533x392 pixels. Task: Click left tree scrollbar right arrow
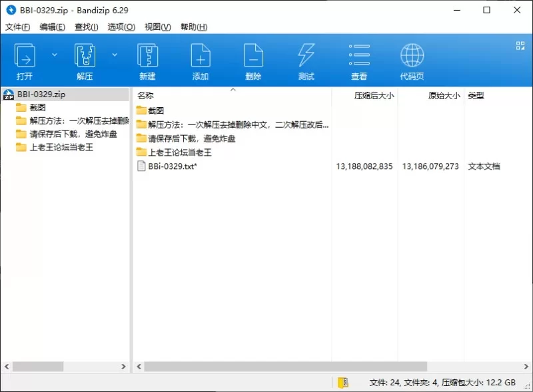point(123,367)
